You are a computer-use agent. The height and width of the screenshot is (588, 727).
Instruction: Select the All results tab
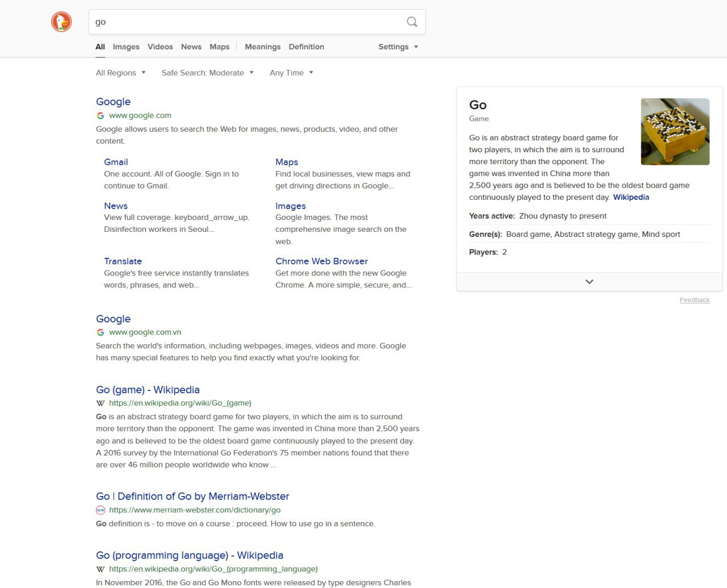click(100, 47)
